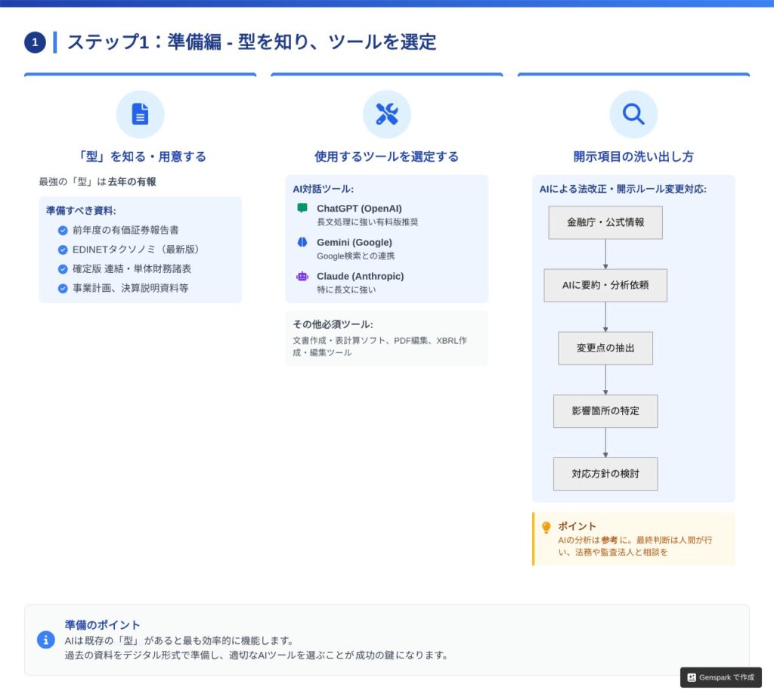Click the text Gemini (Google)
Viewport: 774px width, 700px height.
pyautogui.click(x=354, y=243)
